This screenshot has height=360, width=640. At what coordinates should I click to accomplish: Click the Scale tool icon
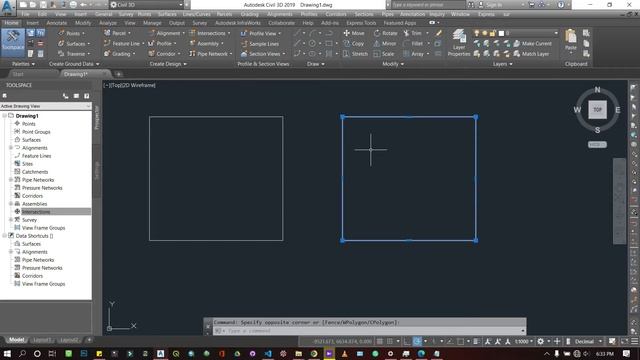pos(377,54)
